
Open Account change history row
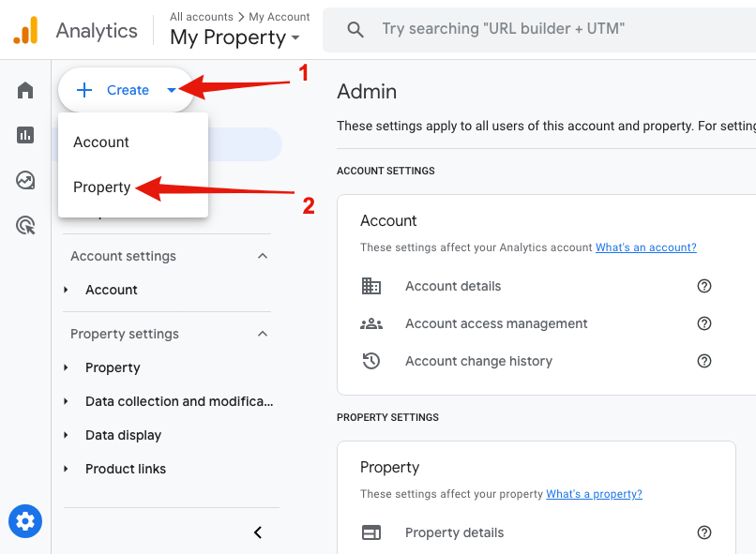pos(537,361)
